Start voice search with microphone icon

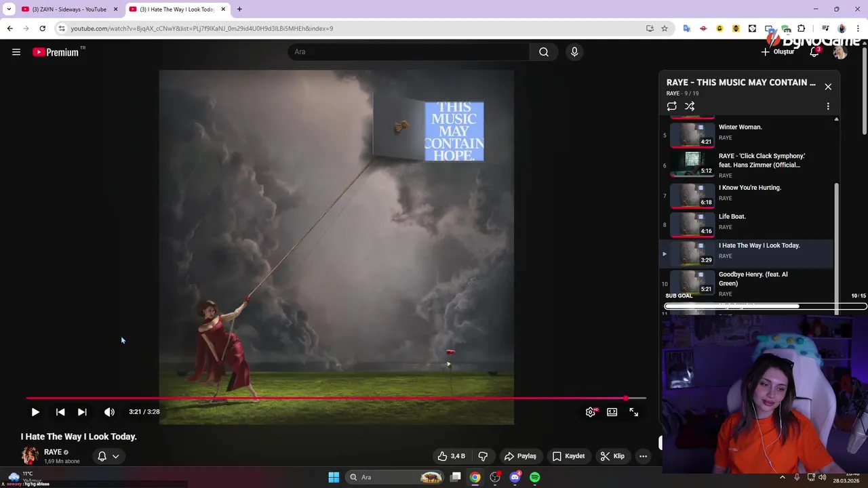(x=574, y=52)
